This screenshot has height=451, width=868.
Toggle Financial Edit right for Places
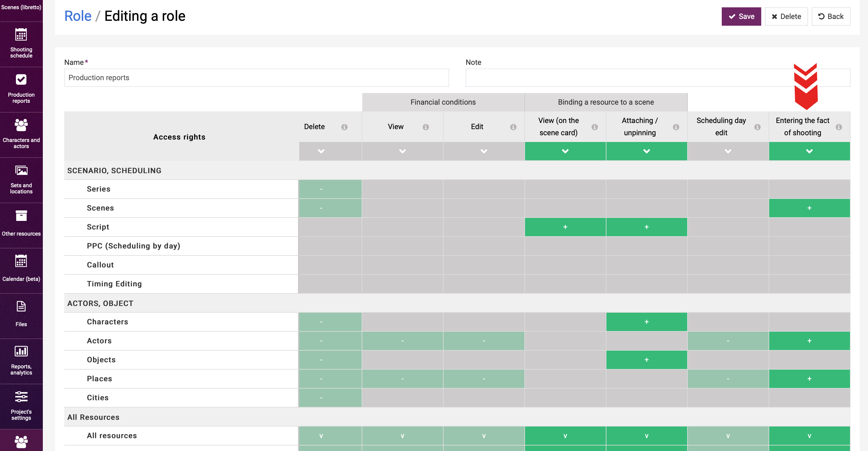[483, 378]
